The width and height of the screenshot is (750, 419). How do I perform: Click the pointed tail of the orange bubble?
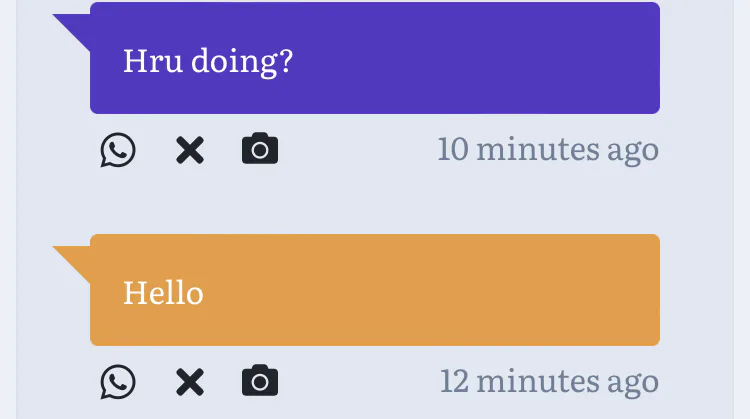(x=73, y=258)
